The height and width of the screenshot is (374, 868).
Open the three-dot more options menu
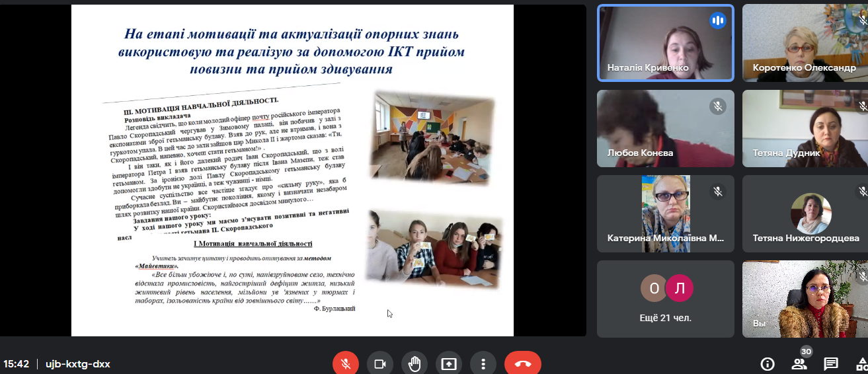(x=483, y=364)
